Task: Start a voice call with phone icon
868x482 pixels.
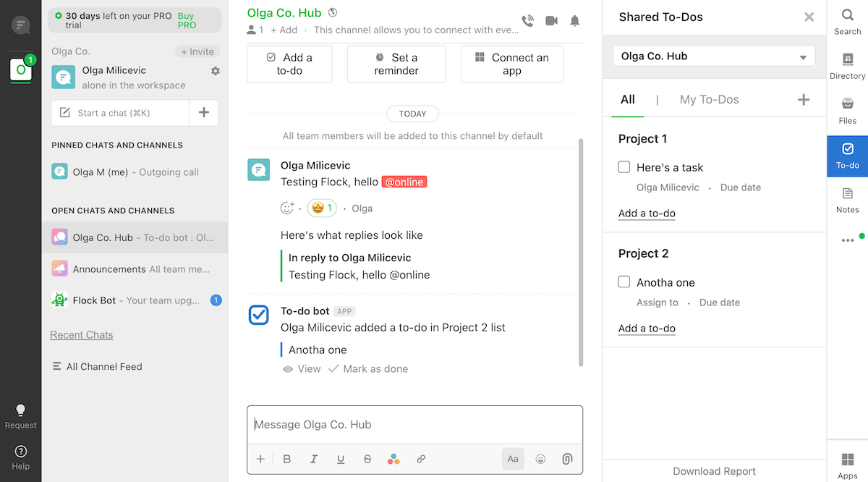Action: click(x=527, y=21)
